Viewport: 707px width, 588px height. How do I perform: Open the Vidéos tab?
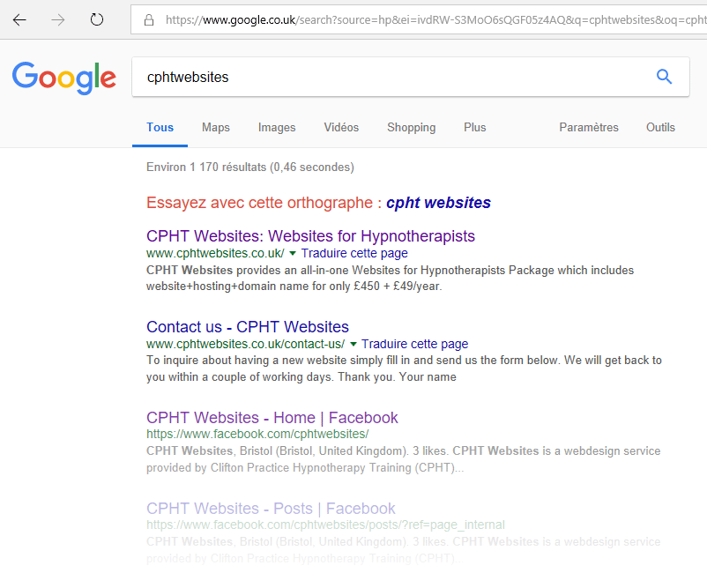pyautogui.click(x=341, y=127)
